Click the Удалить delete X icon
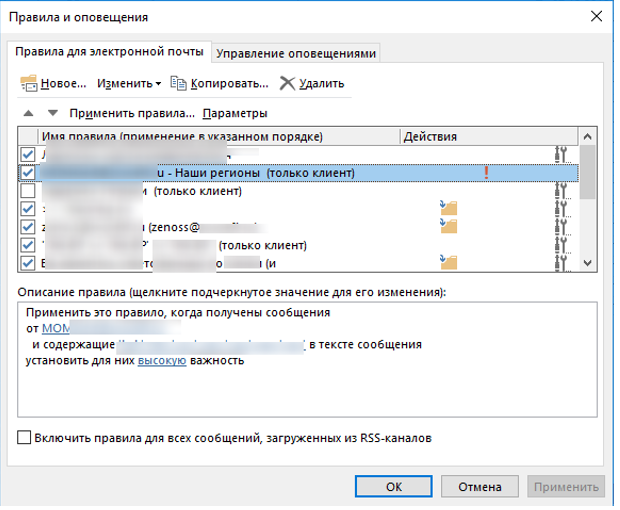 tap(287, 83)
